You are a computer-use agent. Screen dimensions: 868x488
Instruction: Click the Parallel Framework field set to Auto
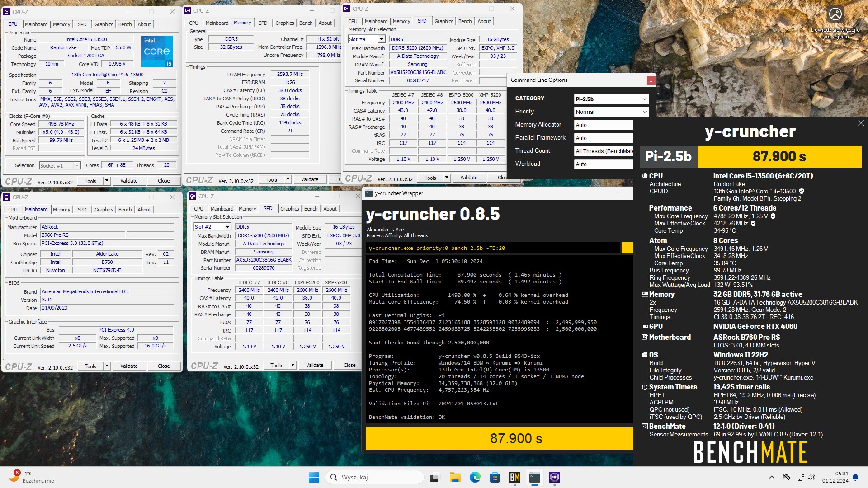coord(604,138)
